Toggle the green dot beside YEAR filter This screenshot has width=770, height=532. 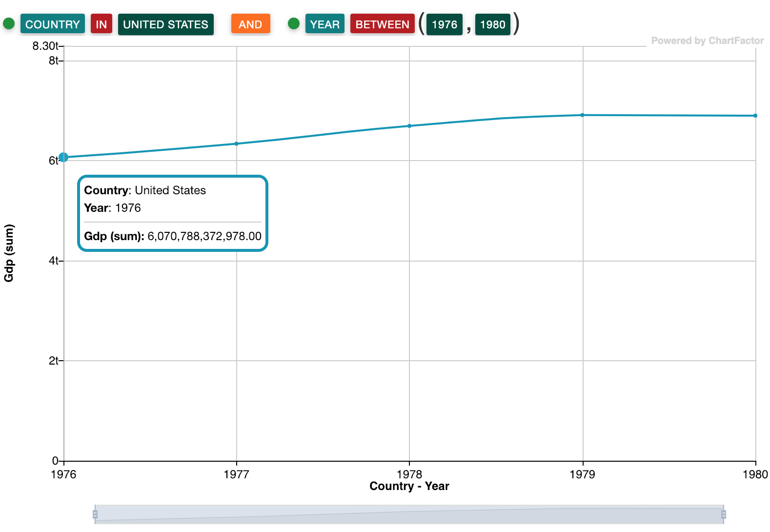[x=293, y=23]
